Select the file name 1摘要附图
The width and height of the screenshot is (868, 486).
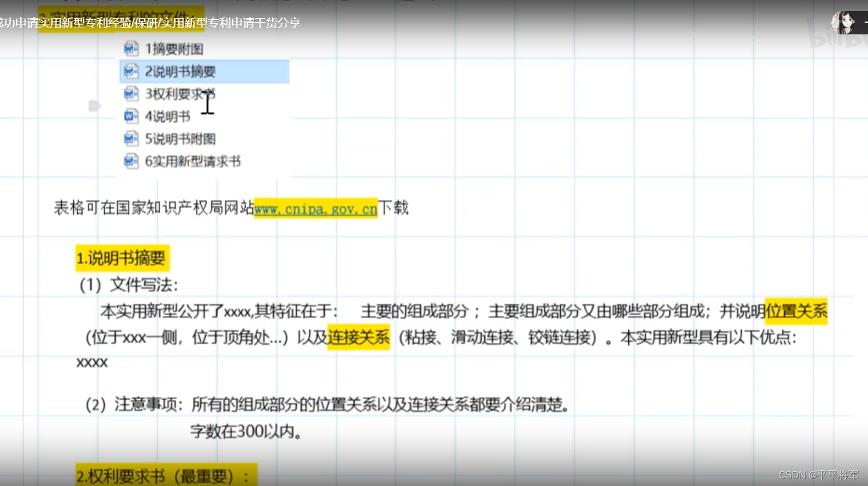174,49
